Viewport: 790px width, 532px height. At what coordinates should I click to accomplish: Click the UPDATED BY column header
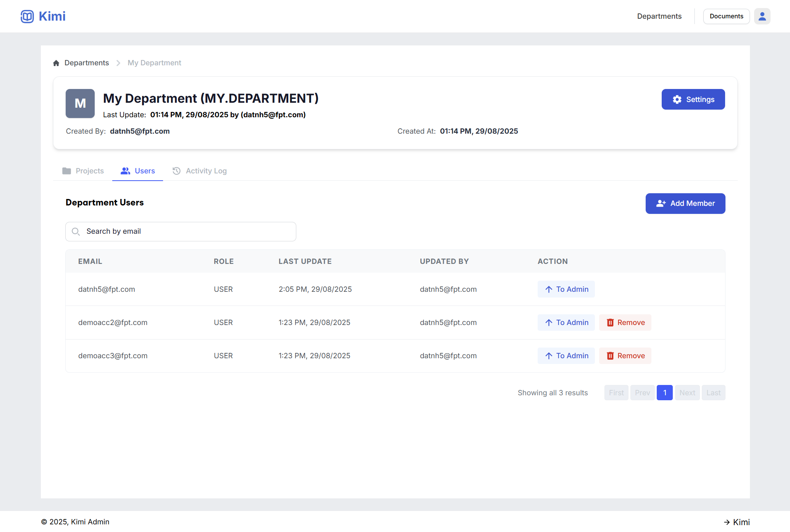pyautogui.click(x=444, y=261)
